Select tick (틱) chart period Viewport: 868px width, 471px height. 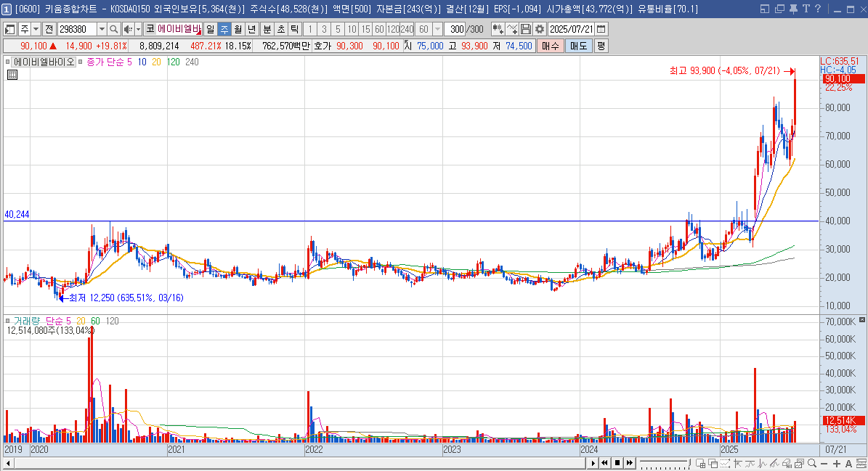click(295, 29)
